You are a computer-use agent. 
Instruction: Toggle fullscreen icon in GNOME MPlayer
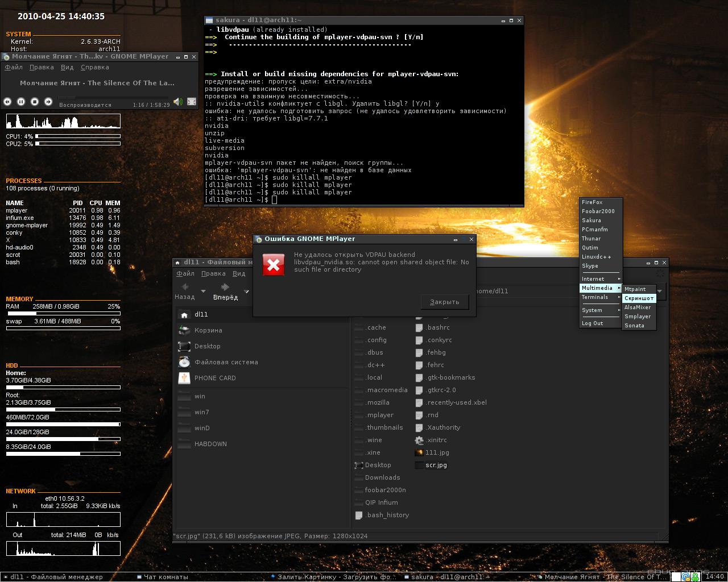192,102
